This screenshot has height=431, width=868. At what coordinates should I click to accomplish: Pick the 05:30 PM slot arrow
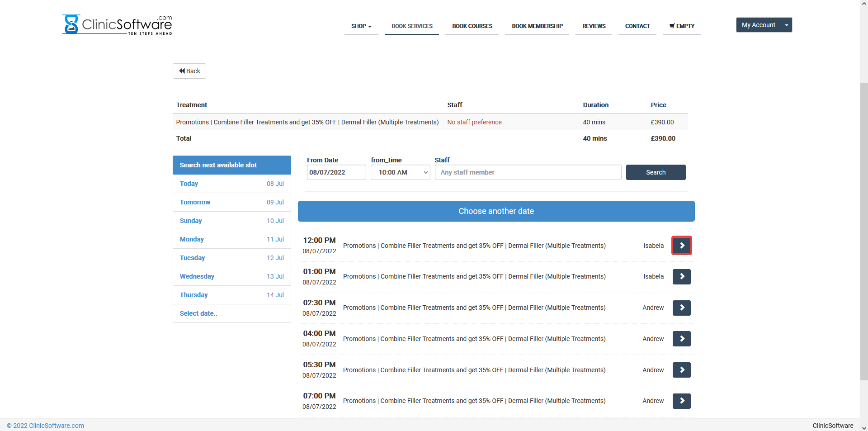coord(681,370)
